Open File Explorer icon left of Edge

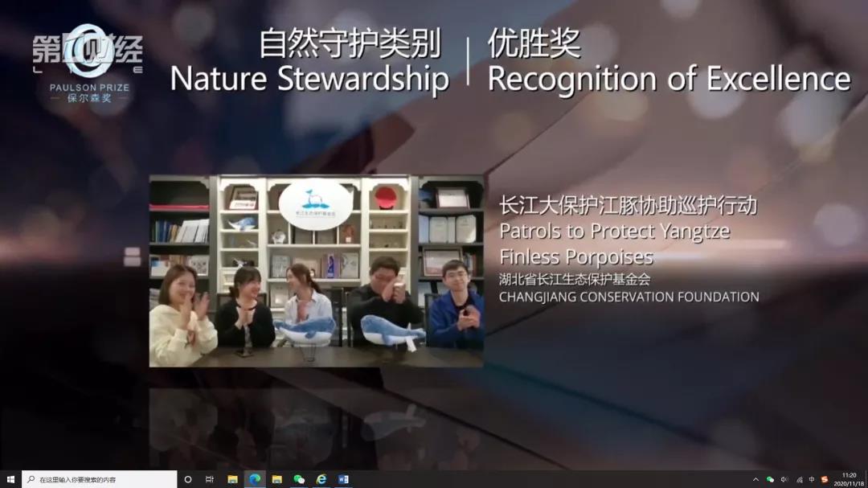click(x=233, y=479)
